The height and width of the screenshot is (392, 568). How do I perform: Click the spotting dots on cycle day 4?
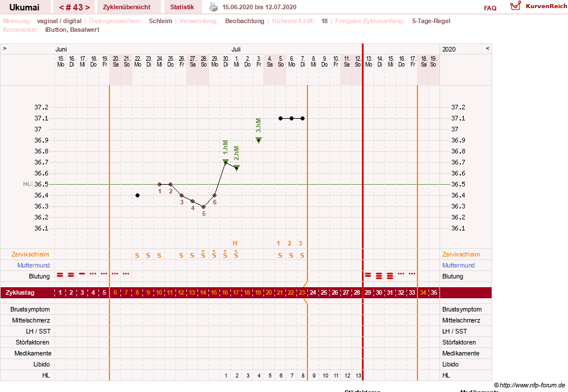(x=93, y=273)
